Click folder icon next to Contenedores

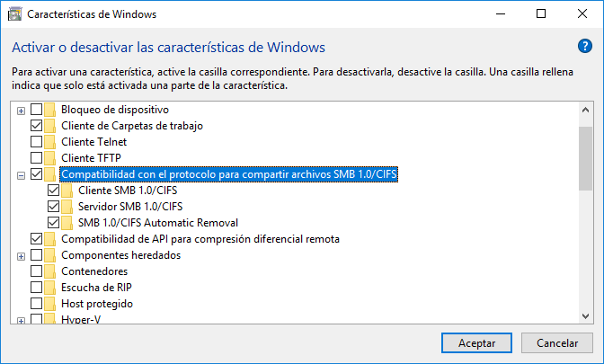coord(50,271)
